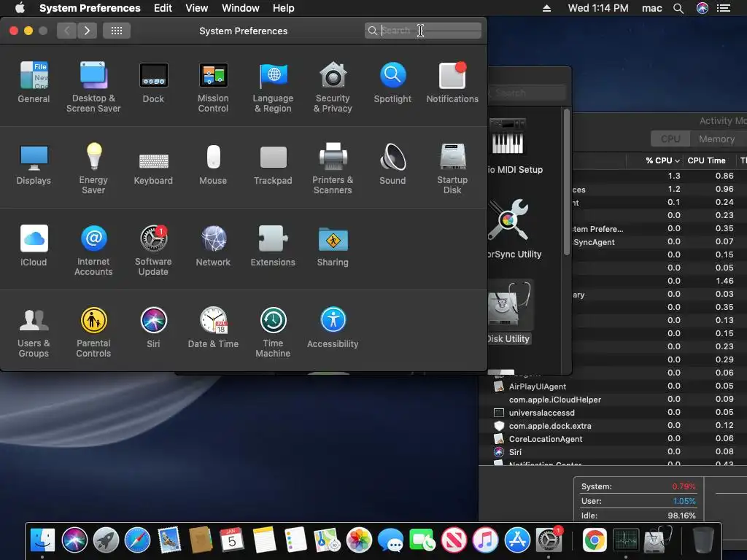Switch to CPU tab in Activity Monitor
747x560 pixels.
[x=670, y=139]
